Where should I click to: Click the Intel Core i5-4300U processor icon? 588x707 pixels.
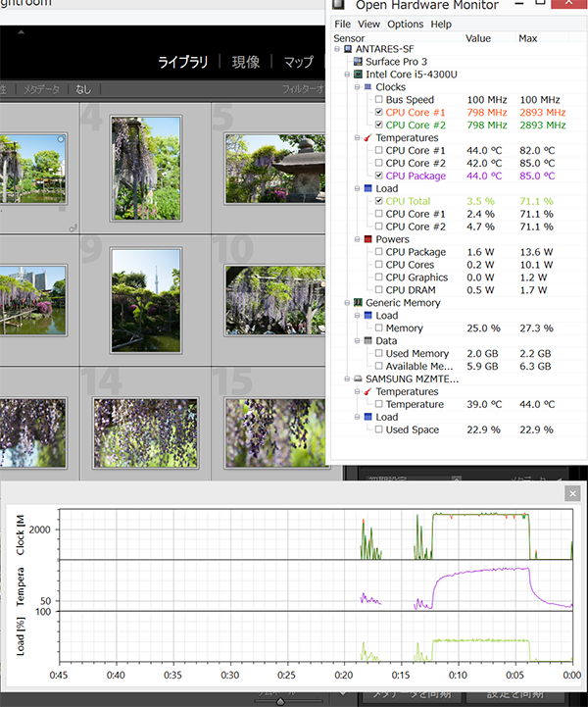(x=358, y=74)
